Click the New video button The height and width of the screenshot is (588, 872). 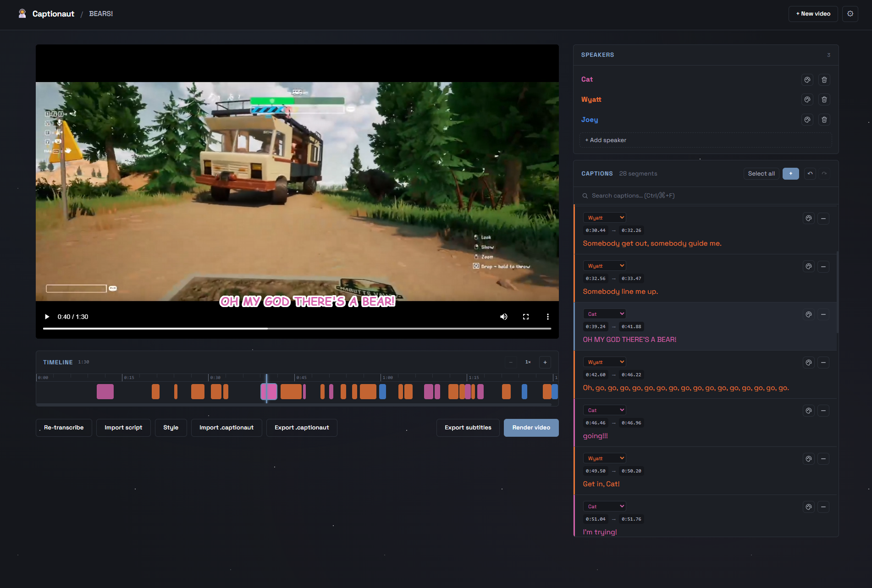(813, 14)
